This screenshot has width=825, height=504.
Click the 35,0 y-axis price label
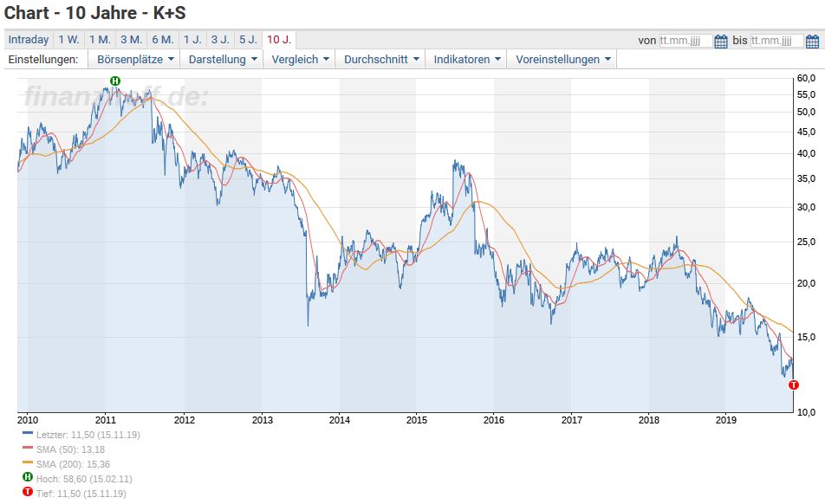point(806,178)
